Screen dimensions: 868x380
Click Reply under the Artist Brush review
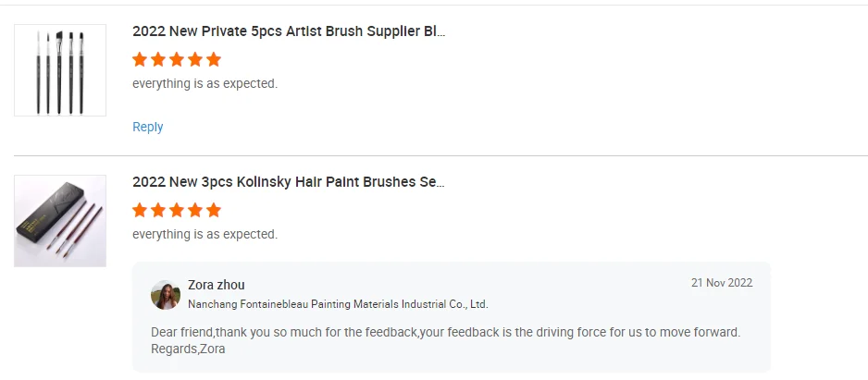point(148,127)
